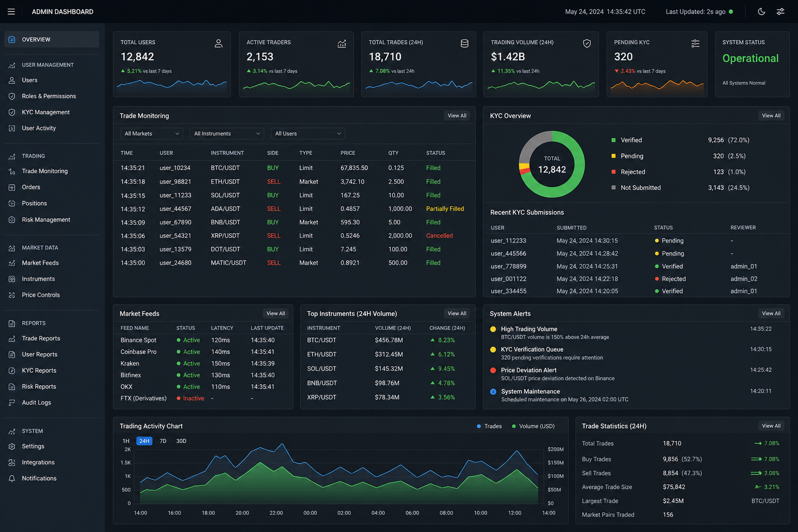Click the Total Trades database icon
This screenshot has height=532, width=798.
[x=464, y=43]
